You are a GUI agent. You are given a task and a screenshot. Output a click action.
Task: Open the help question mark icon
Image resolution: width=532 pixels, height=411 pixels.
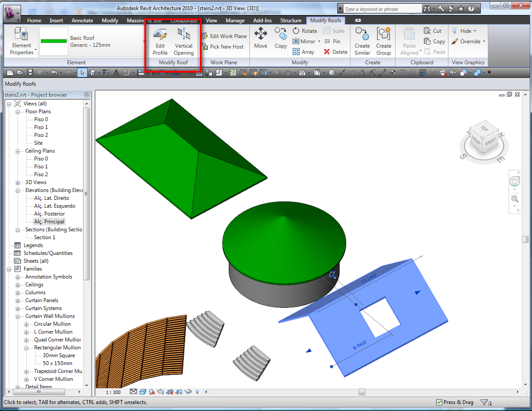471,9
